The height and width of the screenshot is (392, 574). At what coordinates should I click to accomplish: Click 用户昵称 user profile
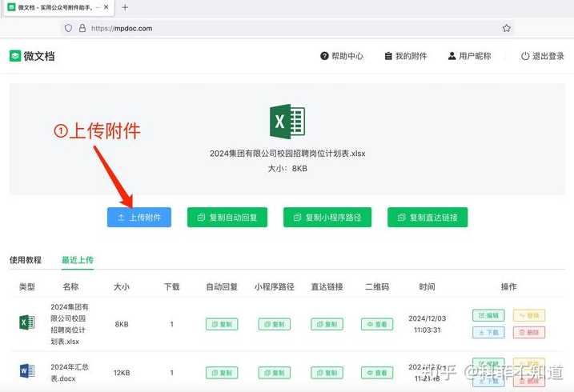pos(469,56)
